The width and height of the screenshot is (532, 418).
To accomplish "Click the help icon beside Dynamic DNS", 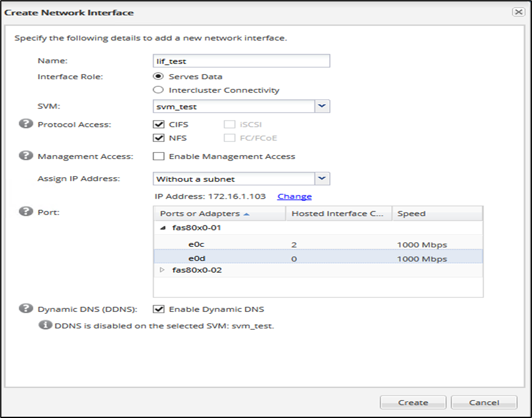I will (26, 308).
